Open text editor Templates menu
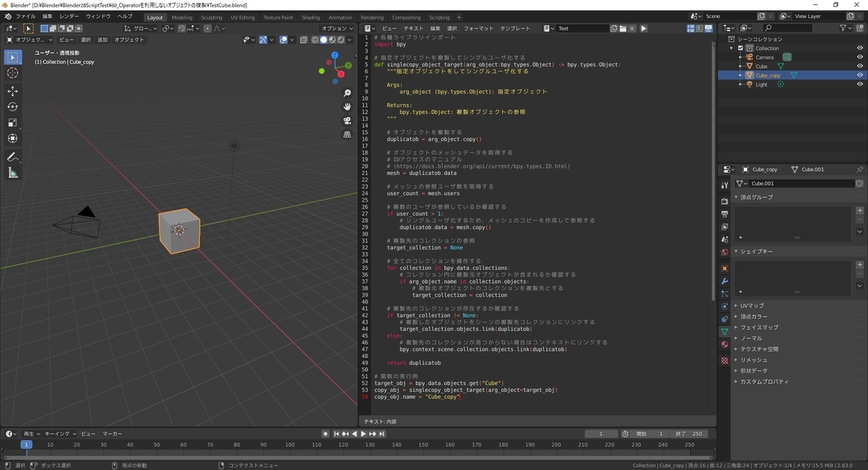This screenshot has height=470, width=868. (515, 28)
